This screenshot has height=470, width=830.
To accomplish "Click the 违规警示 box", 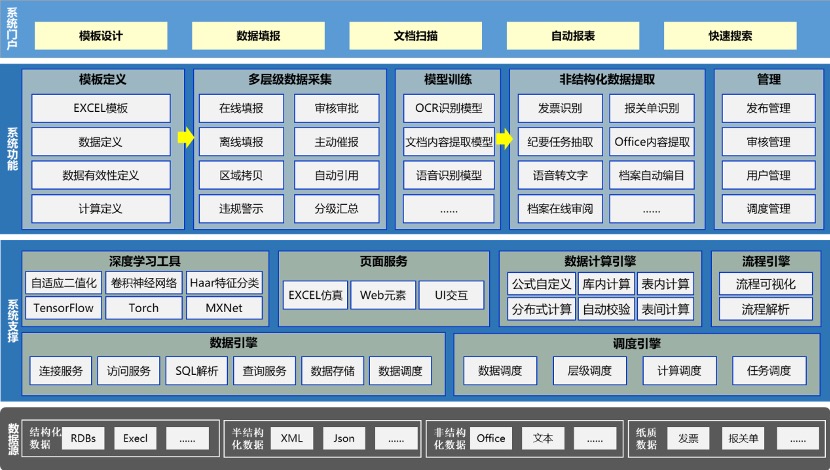I will 241,209.
